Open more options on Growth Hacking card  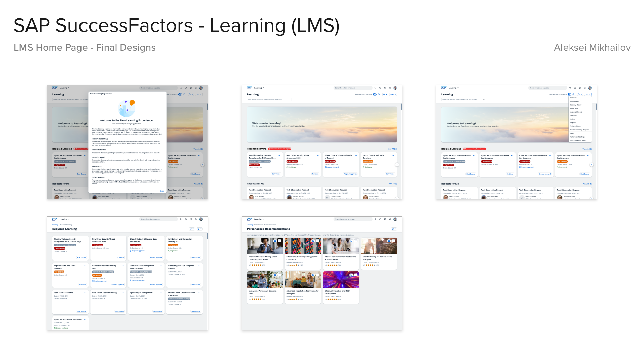coord(393,241)
